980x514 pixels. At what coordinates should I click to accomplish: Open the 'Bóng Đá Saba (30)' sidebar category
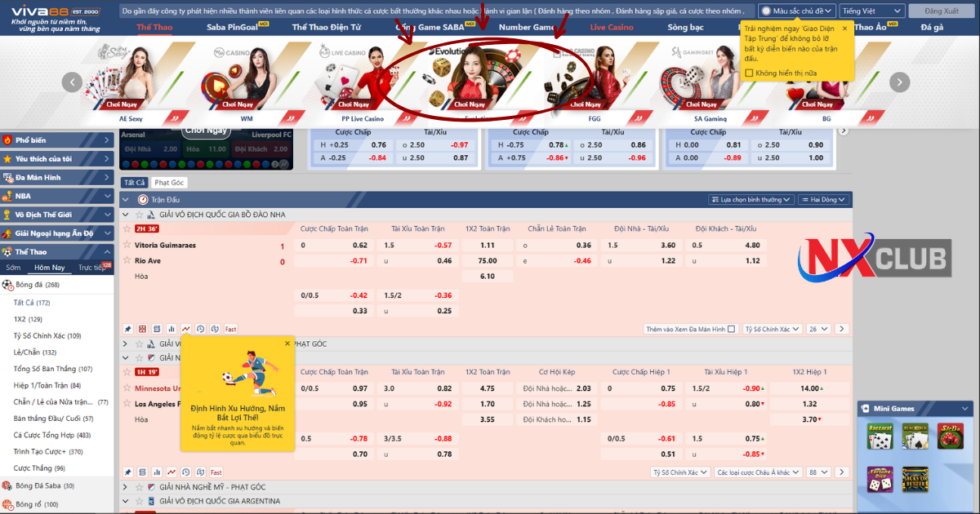(x=57, y=485)
